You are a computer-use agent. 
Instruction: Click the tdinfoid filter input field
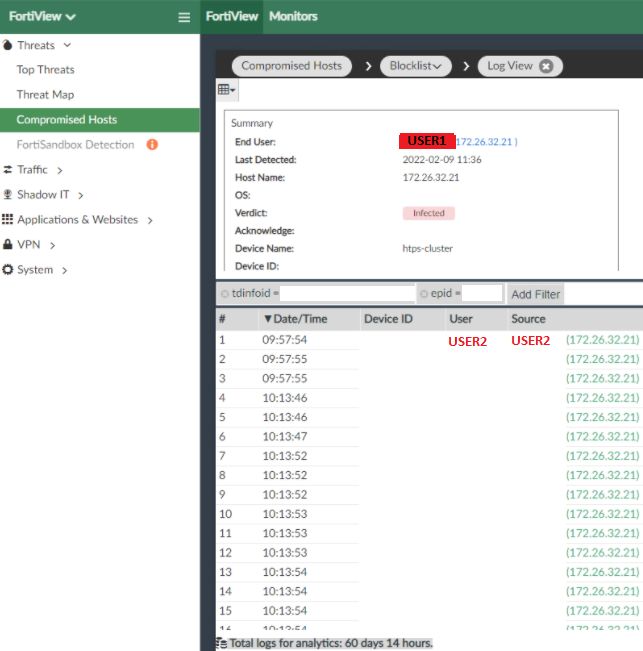pos(347,294)
